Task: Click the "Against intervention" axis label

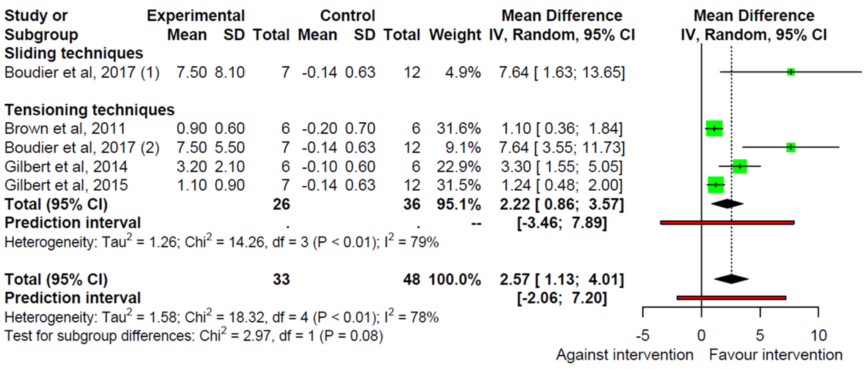Action: tap(624, 355)
